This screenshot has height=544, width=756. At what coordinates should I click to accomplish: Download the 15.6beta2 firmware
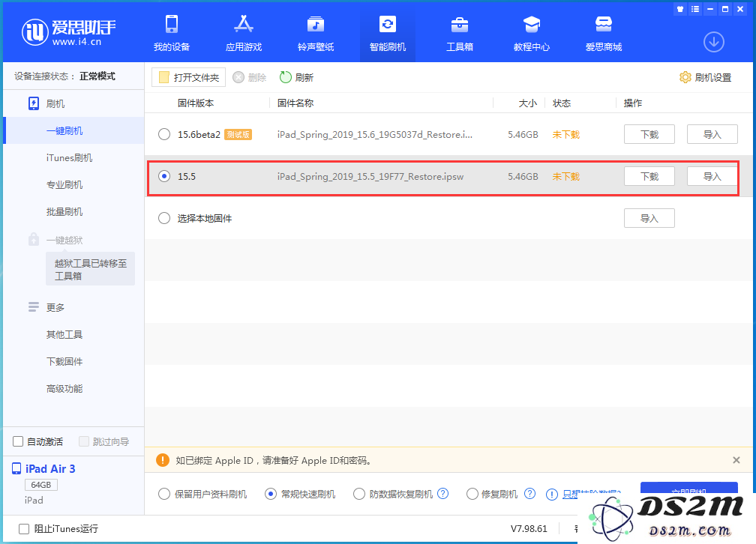(649, 134)
